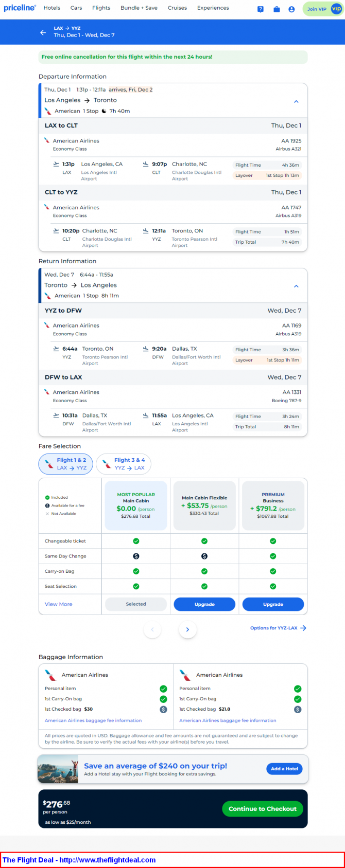Click Same Day Change fee icon under Main Cabin Flexible
Viewport: 345px width, 868px height.
[204, 556]
